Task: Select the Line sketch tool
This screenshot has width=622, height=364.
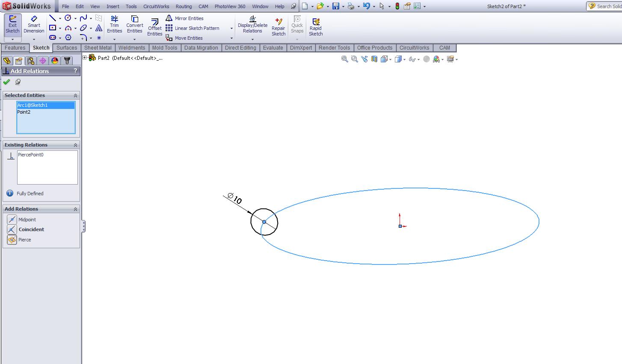Action: click(x=53, y=18)
